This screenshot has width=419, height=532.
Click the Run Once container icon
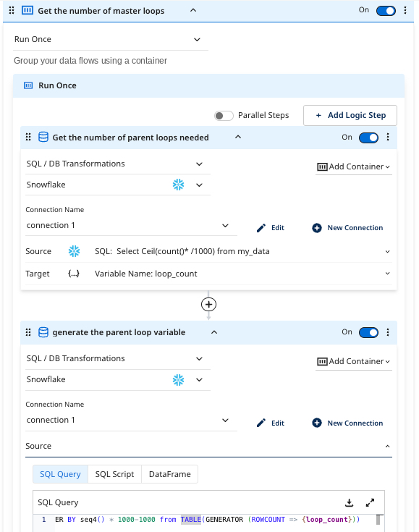click(x=28, y=85)
